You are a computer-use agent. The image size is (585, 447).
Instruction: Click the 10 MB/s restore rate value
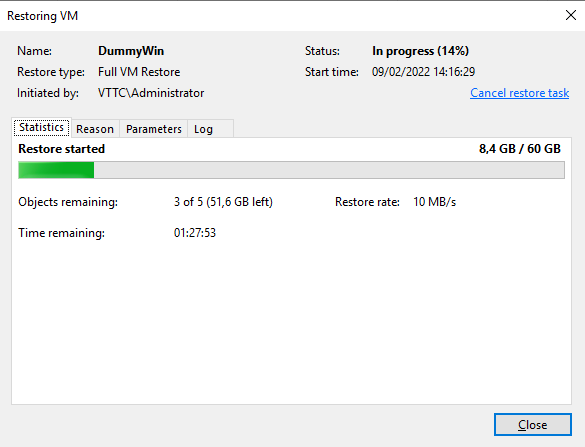pyautogui.click(x=435, y=202)
